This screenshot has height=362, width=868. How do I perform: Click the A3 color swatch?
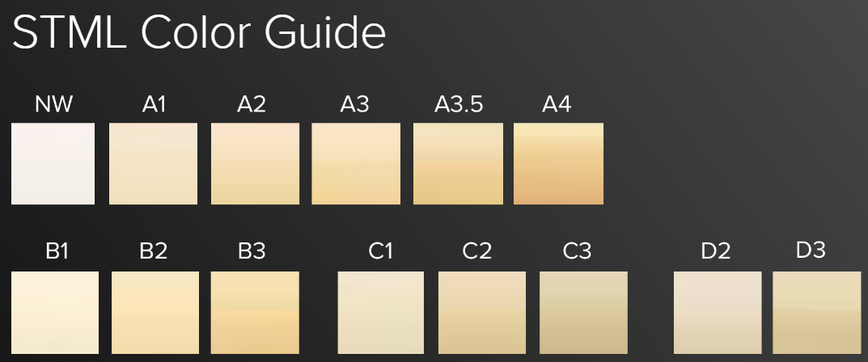coord(356,164)
